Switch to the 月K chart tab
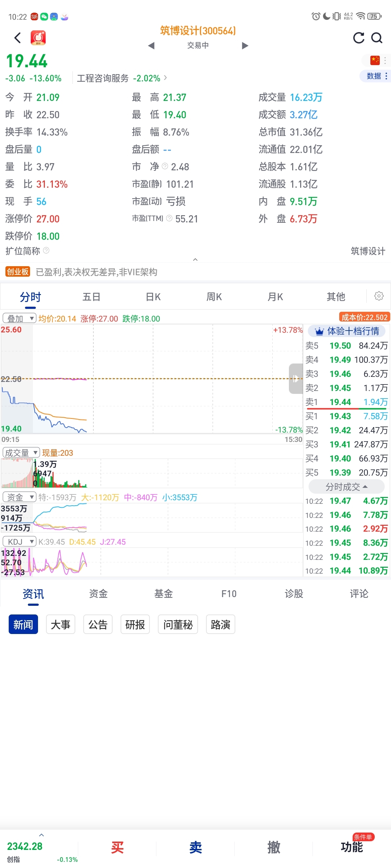 pos(275,297)
